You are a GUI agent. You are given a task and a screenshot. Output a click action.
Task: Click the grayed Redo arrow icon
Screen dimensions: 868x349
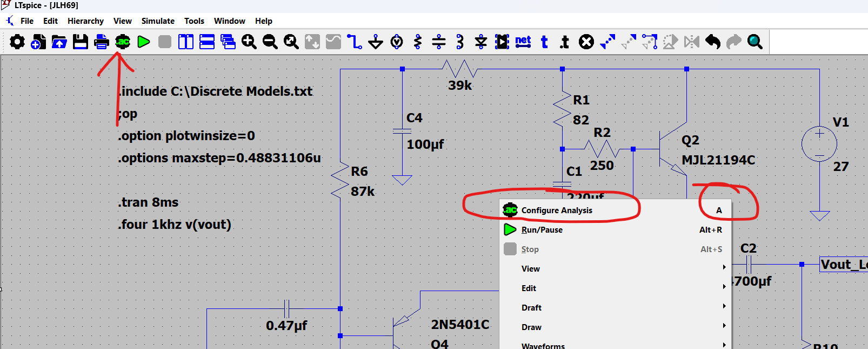click(x=734, y=42)
